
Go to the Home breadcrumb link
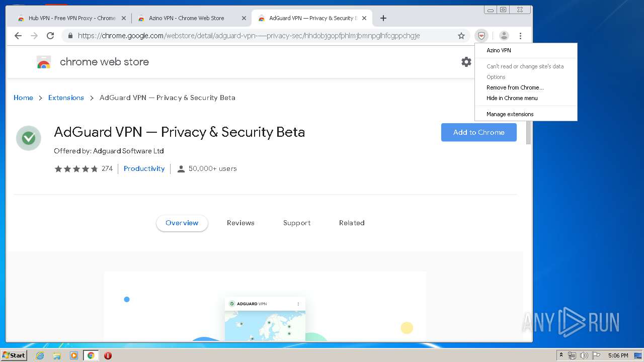(23, 98)
